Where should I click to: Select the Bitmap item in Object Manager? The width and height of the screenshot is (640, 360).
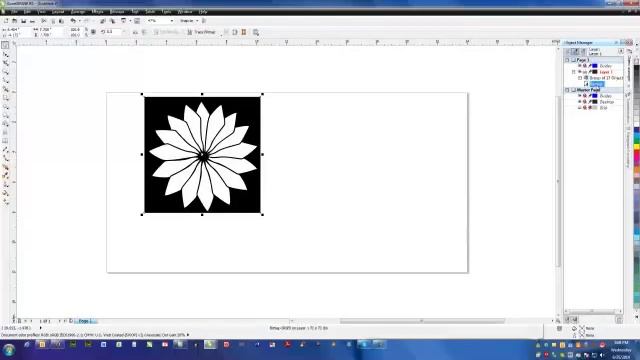[596, 84]
